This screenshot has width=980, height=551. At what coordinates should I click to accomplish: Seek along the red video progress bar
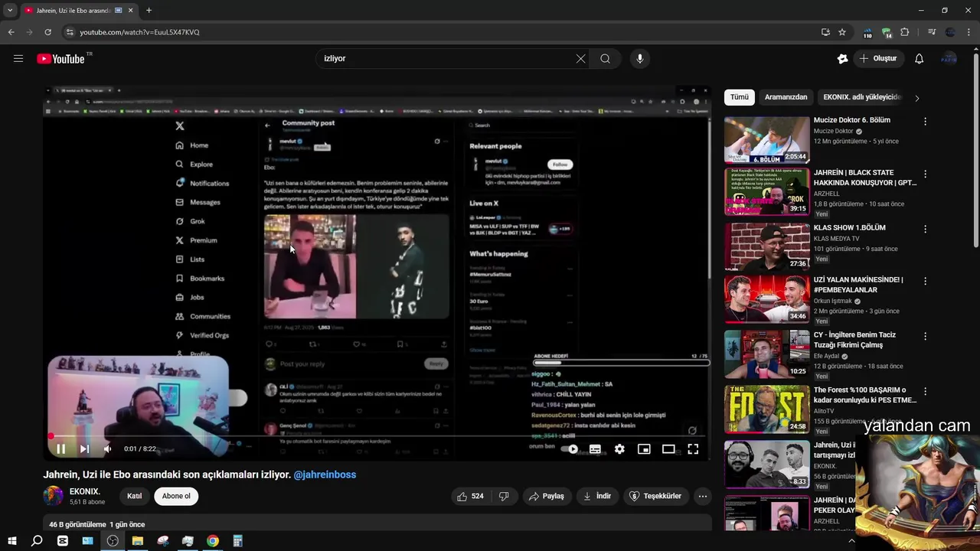[377, 436]
